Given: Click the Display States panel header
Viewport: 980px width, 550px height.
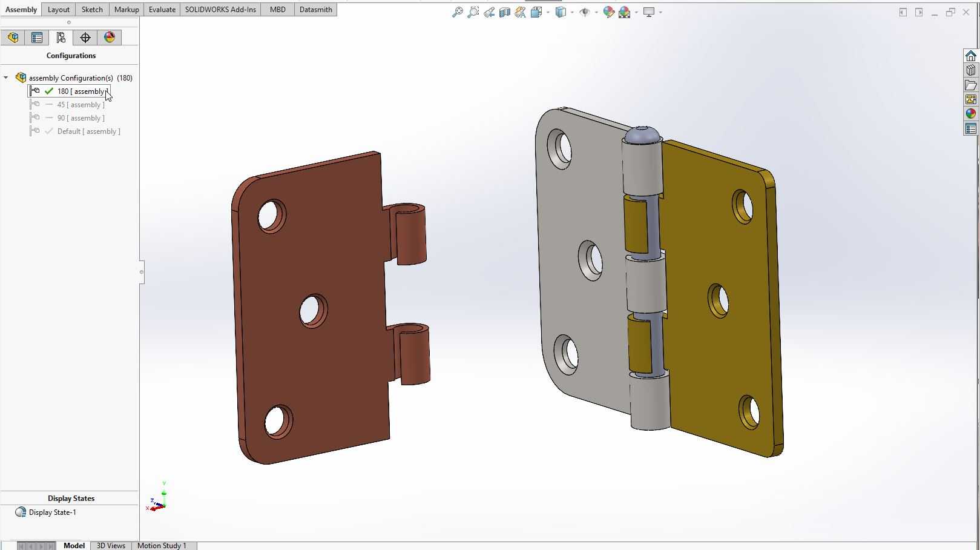Looking at the screenshot, I should pos(71,499).
